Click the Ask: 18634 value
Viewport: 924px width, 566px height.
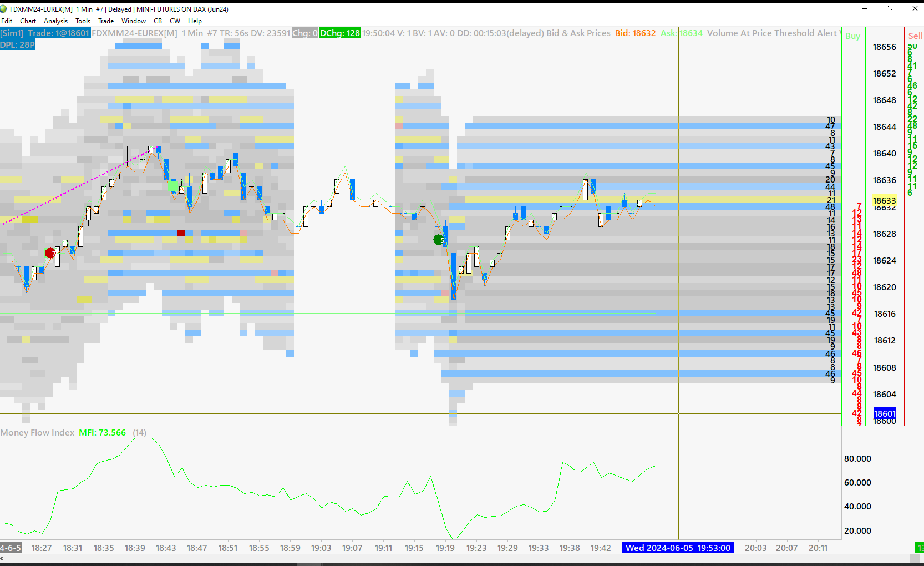[x=682, y=33]
